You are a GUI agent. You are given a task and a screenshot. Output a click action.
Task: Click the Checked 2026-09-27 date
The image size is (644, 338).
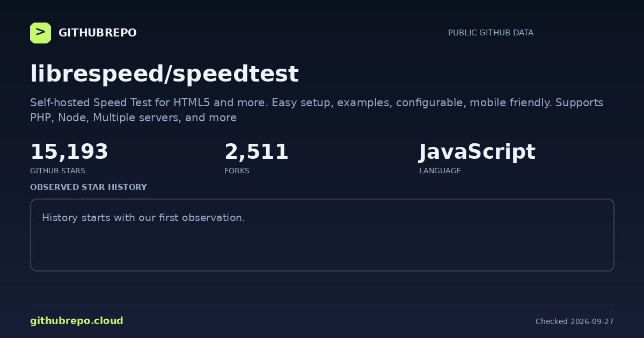[575, 321]
